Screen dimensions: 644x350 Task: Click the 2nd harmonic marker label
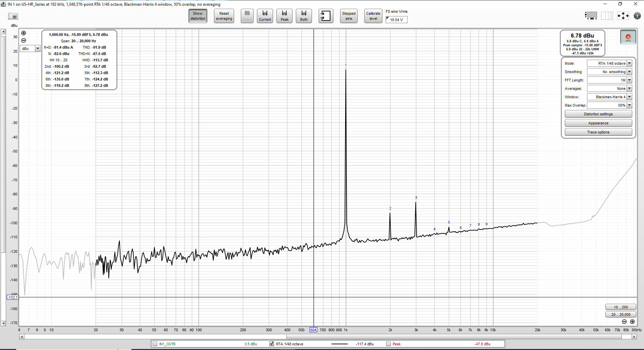390,208
